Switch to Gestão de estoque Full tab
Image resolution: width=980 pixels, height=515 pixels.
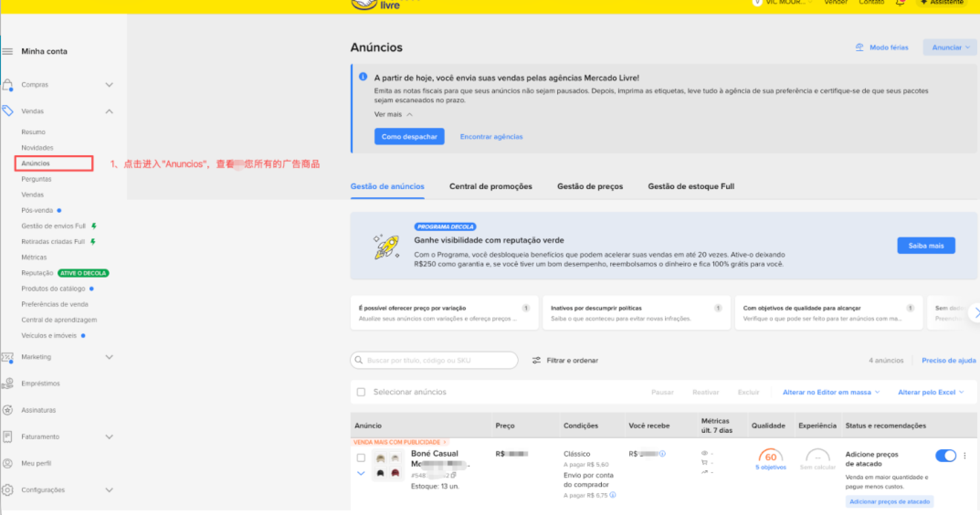tap(691, 186)
